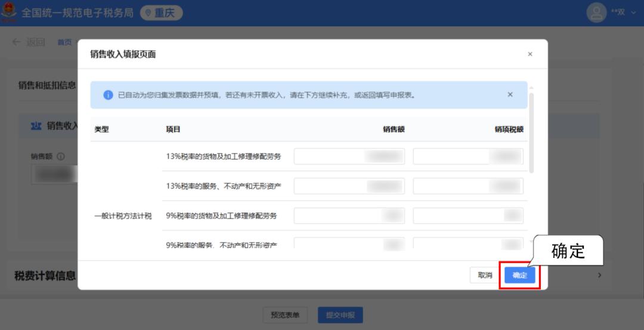Click the user avatar icon
This screenshot has height=330, width=644.
(x=596, y=13)
